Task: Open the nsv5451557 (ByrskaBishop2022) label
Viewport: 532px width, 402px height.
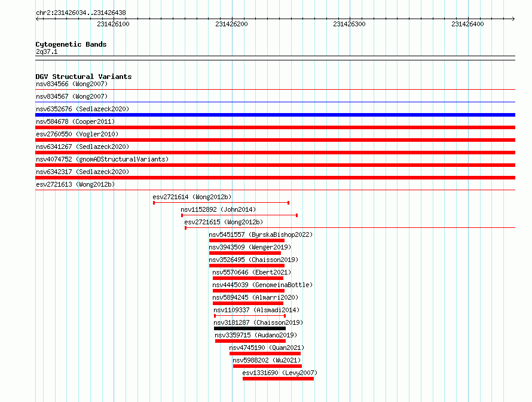Action: pyautogui.click(x=261, y=234)
